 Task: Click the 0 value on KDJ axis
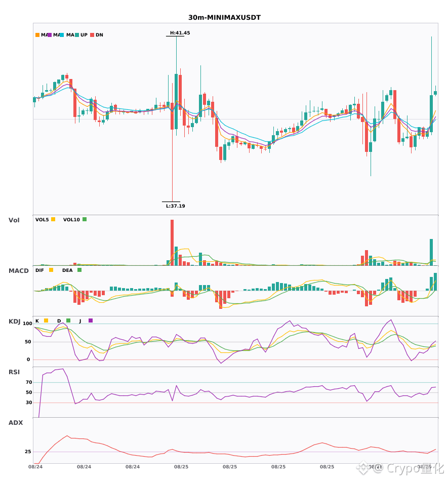click(28, 359)
